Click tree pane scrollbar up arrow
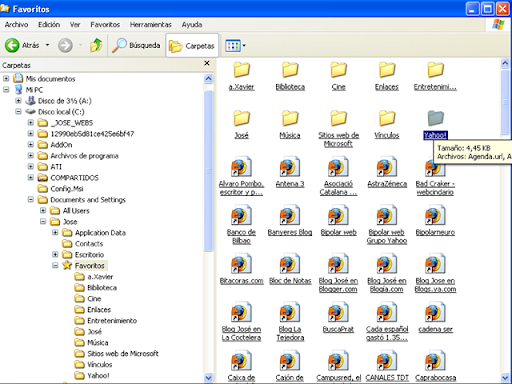Image resolution: width=512 pixels, height=384 pixels. pyautogui.click(x=208, y=79)
